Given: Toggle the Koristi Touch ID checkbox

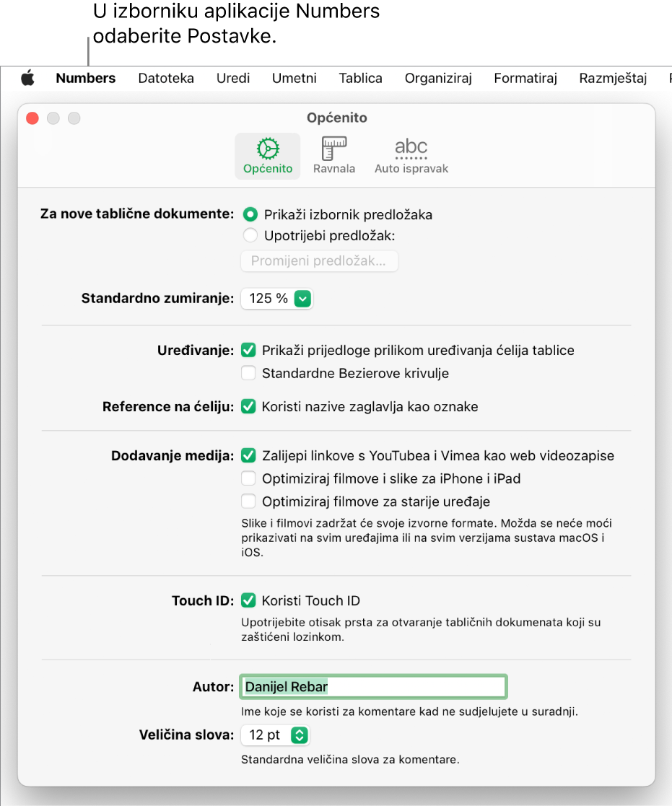Looking at the screenshot, I should [x=248, y=600].
